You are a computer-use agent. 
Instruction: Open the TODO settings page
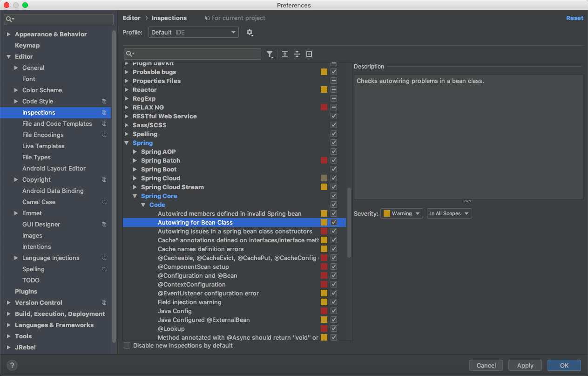(x=31, y=280)
